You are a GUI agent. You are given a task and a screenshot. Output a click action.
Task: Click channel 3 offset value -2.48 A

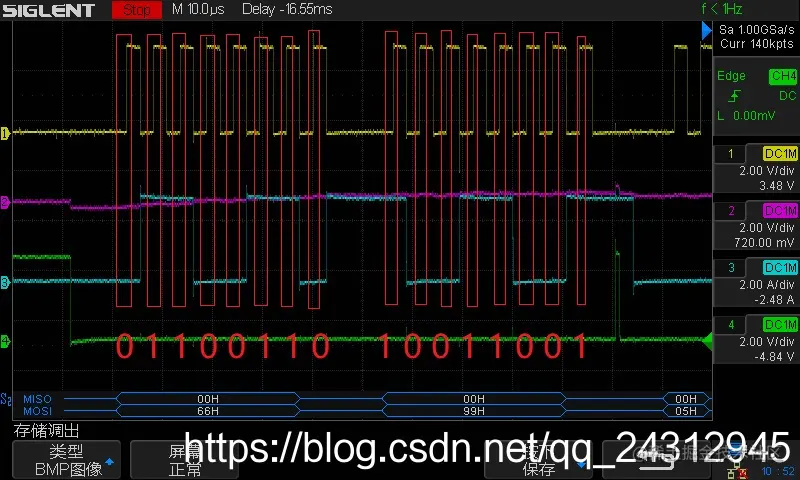point(774,300)
